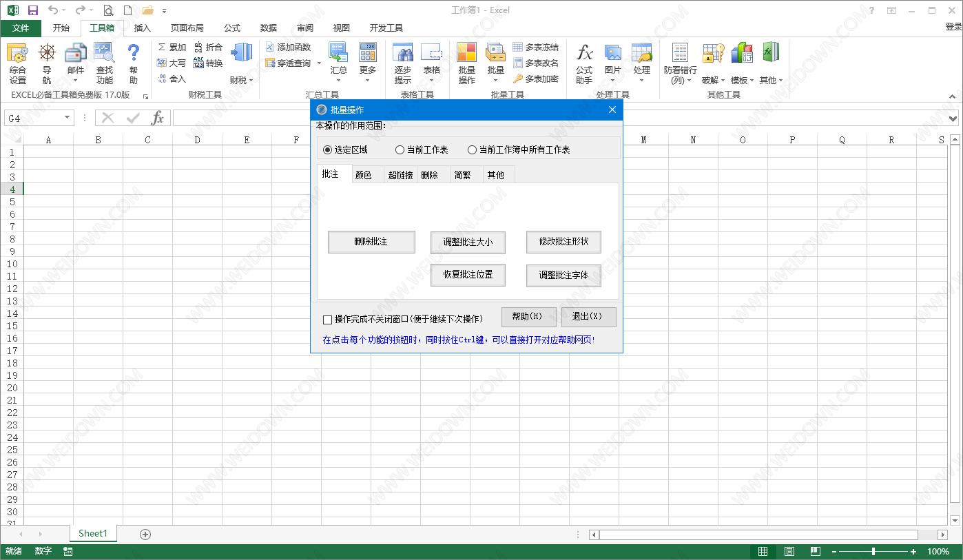Click the 舍入 rounding tool
This screenshot has height=560, width=963.
(172, 79)
